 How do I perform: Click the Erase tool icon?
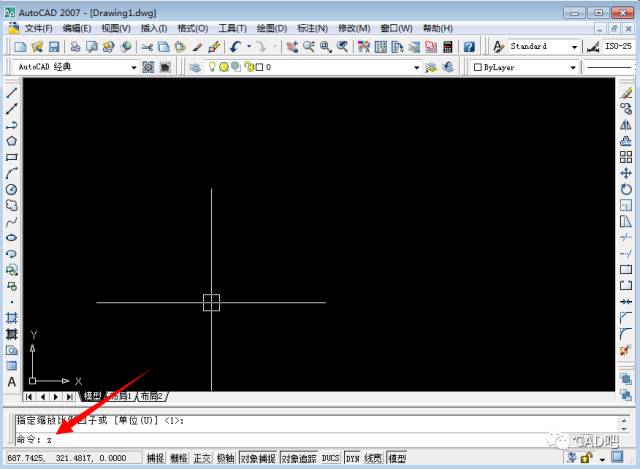pos(627,93)
